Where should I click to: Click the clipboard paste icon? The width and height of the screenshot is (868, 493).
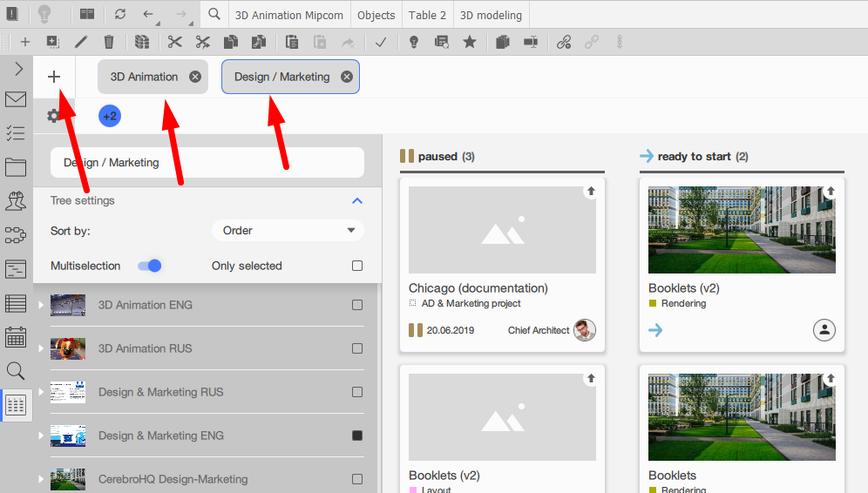click(x=292, y=42)
